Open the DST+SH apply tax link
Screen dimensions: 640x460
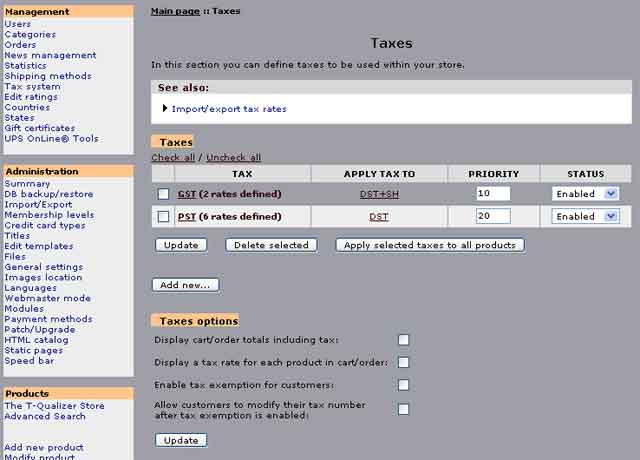tap(379, 194)
